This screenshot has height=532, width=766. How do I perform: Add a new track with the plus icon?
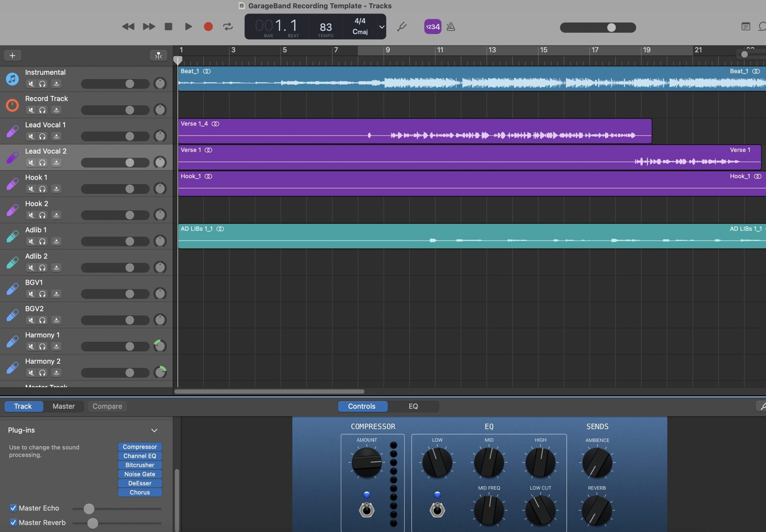(12, 55)
